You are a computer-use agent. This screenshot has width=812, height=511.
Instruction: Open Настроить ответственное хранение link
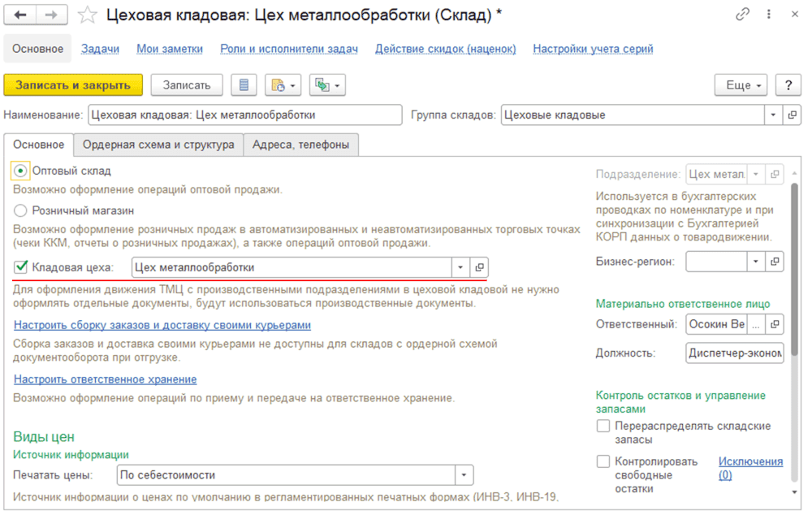[105, 379]
